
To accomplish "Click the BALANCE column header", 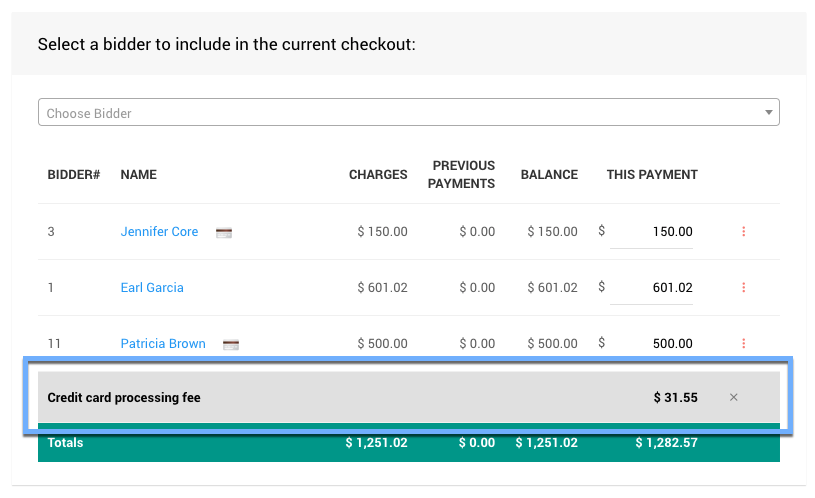I will point(549,175).
